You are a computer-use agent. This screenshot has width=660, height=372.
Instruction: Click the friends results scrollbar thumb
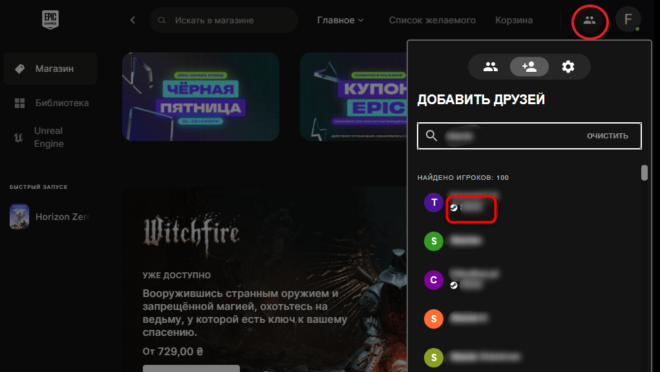(x=644, y=173)
